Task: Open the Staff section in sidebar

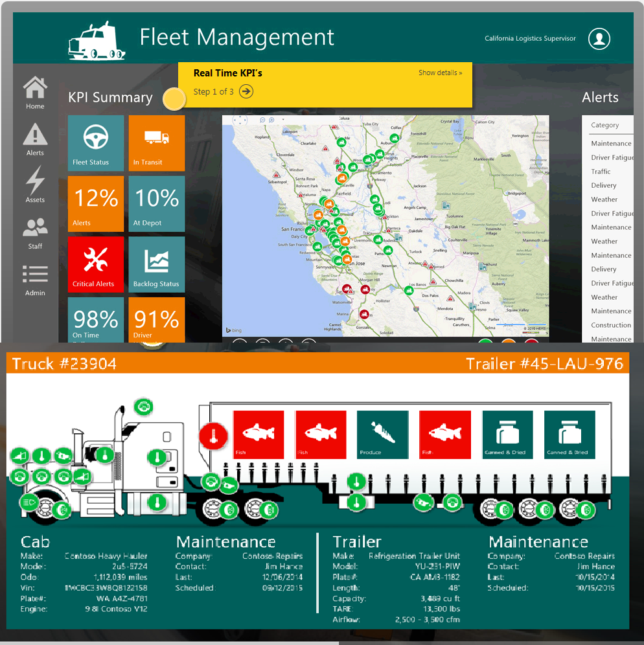Action: (35, 234)
